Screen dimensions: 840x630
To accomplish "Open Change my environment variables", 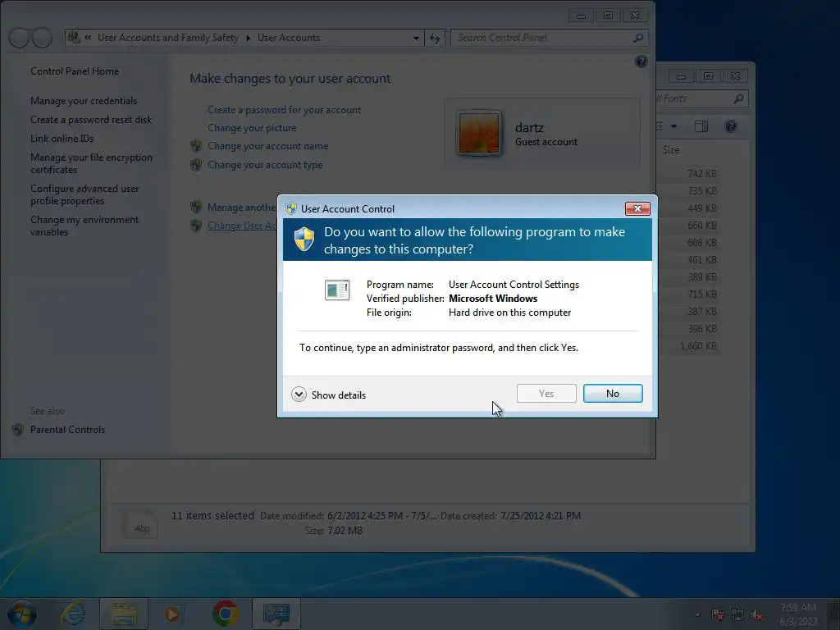I will [x=84, y=226].
